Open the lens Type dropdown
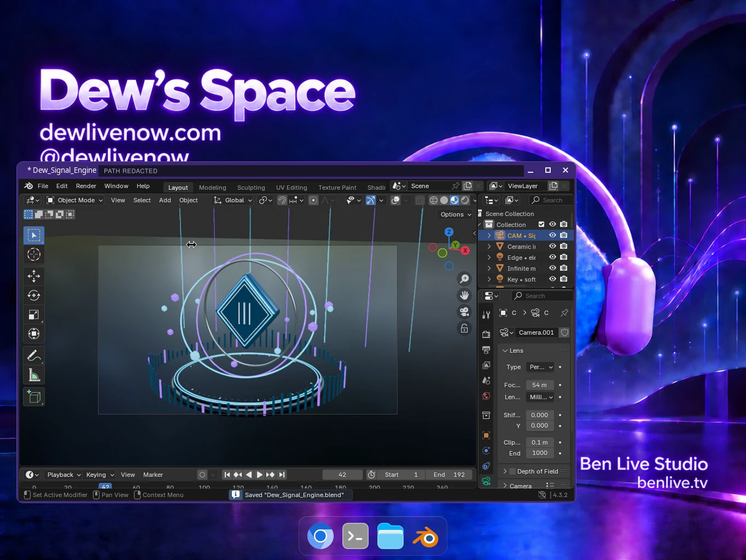746x560 pixels. 540,367
